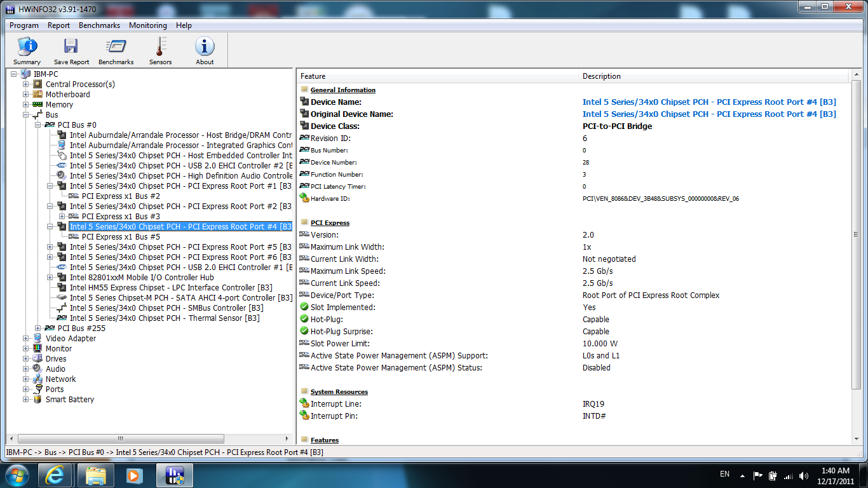The width and height of the screenshot is (868, 488).
Task: Select PCI Express x1 Bus #2
Action: click(x=121, y=196)
